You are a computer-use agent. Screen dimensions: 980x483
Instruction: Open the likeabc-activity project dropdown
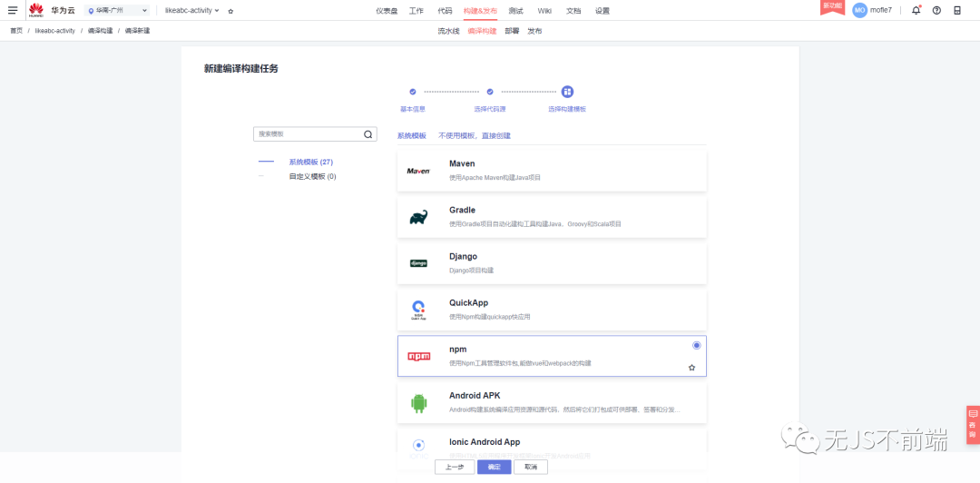coord(191,11)
